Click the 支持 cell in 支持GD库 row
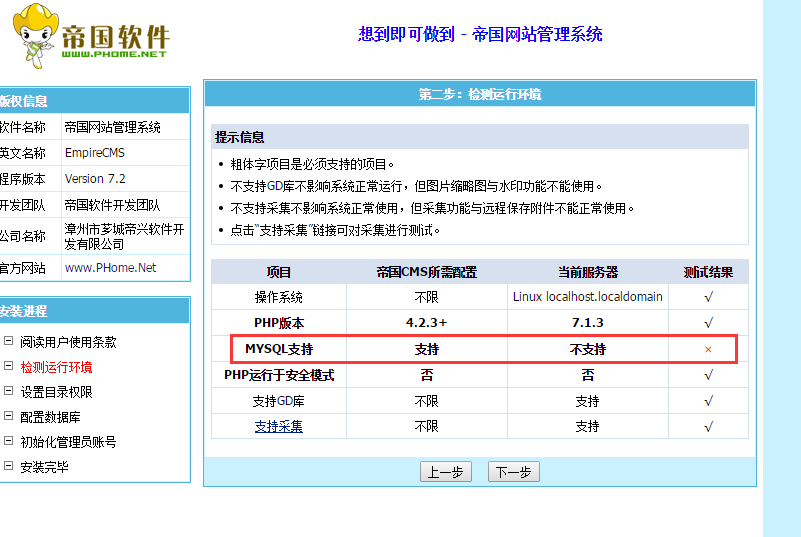 point(587,401)
